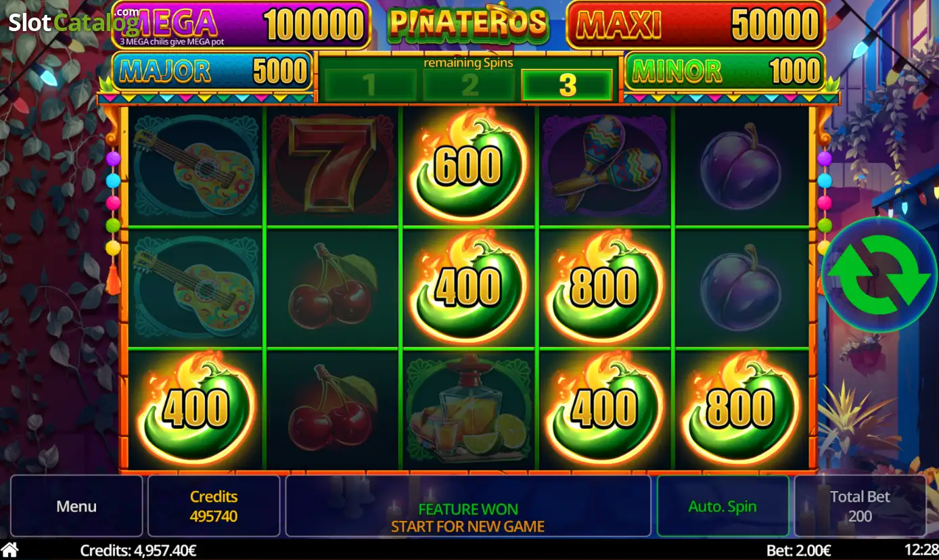The height and width of the screenshot is (560, 939).
Task: Click the top guitar symbol
Action: [x=196, y=164]
